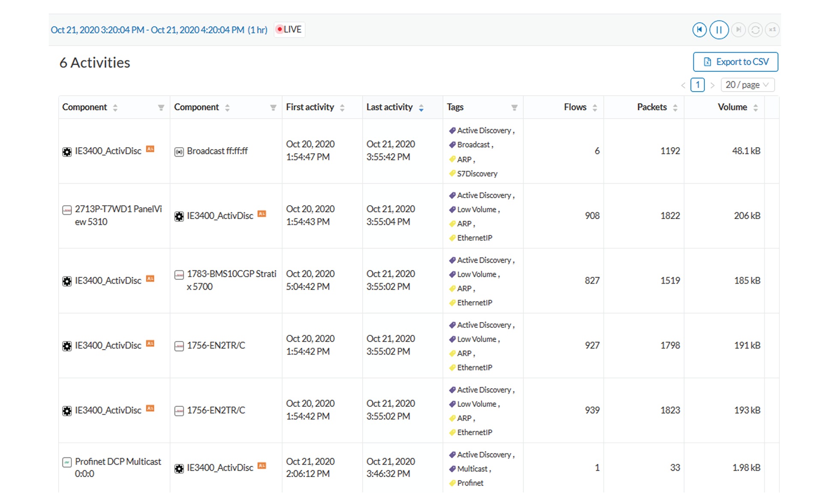
Task: Sort by Volume column arrows
Action: pyautogui.click(x=755, y=108)
